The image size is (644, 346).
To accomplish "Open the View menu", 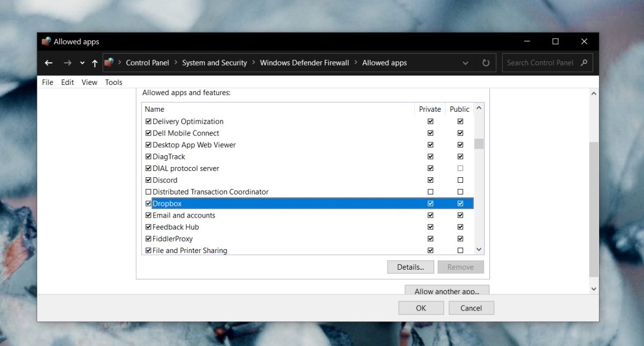I will coord(89,82).
